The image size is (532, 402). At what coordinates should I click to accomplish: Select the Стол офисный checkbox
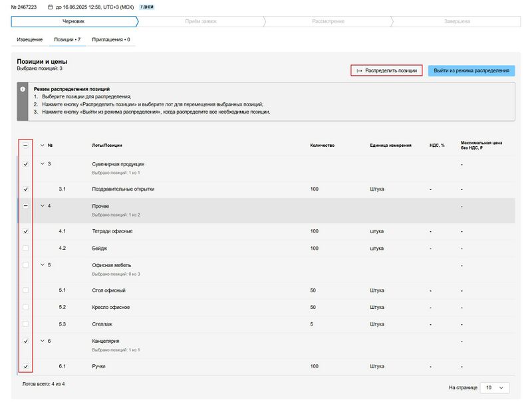click(26, 290)
